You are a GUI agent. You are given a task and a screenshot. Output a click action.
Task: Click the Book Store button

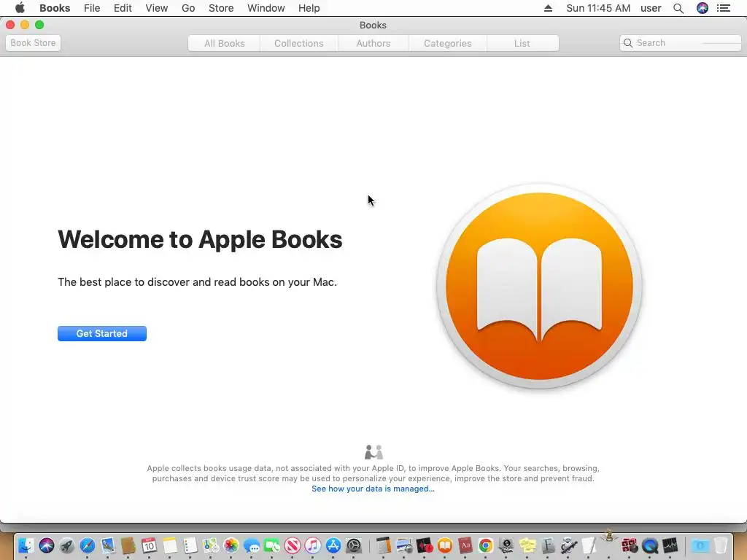point(33,43)
